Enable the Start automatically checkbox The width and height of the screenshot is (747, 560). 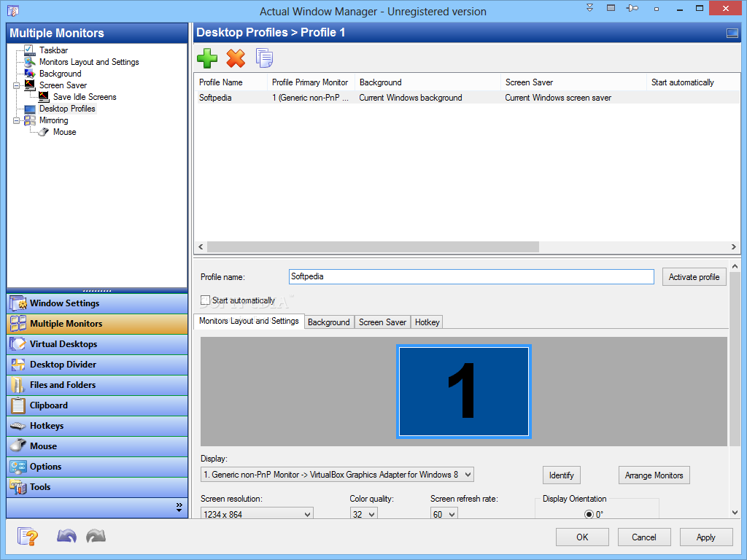click(205, 300)
